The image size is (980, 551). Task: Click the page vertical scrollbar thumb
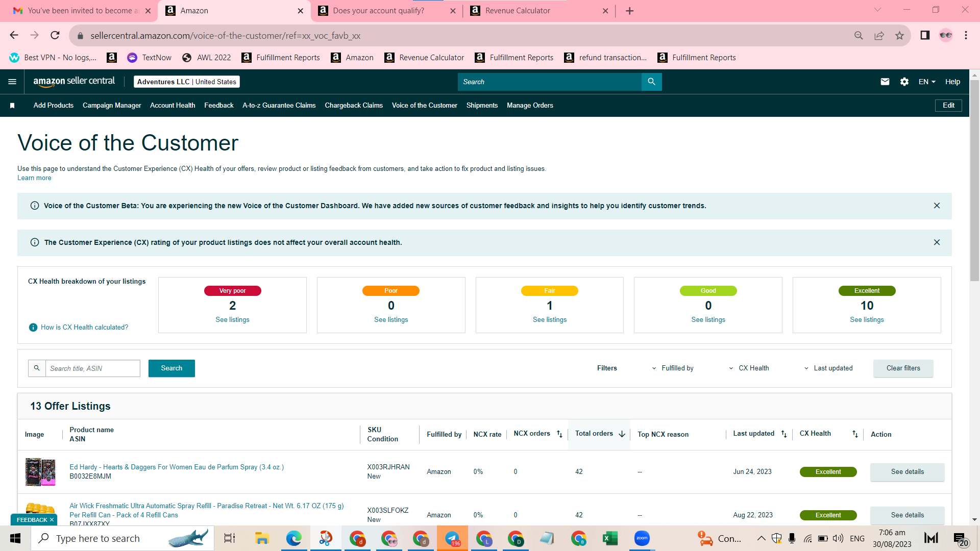[x=974, y=181]
